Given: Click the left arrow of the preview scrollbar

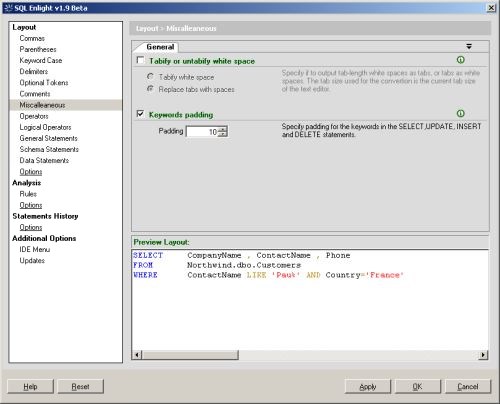Looking at the screenshot, I should coord(137,355).
